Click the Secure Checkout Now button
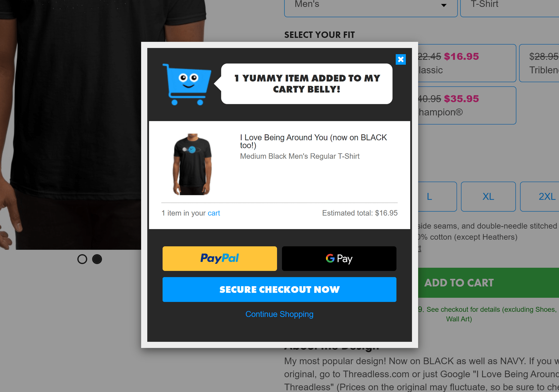This screenshot has width=559, height=392. click(x=279, y=289)
